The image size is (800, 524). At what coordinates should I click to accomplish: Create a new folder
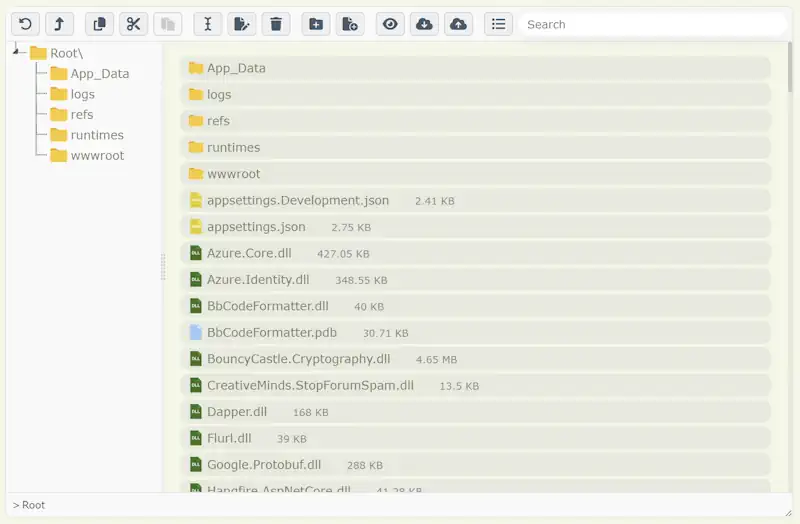(x=316, y=24)
